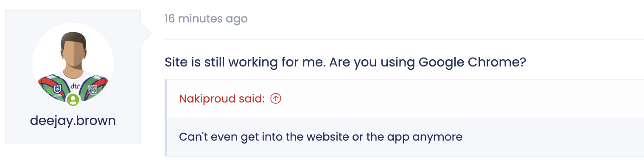Follow the "Nakiproud said:" quote link
644x166 pixels.
[x=222, y=99]
